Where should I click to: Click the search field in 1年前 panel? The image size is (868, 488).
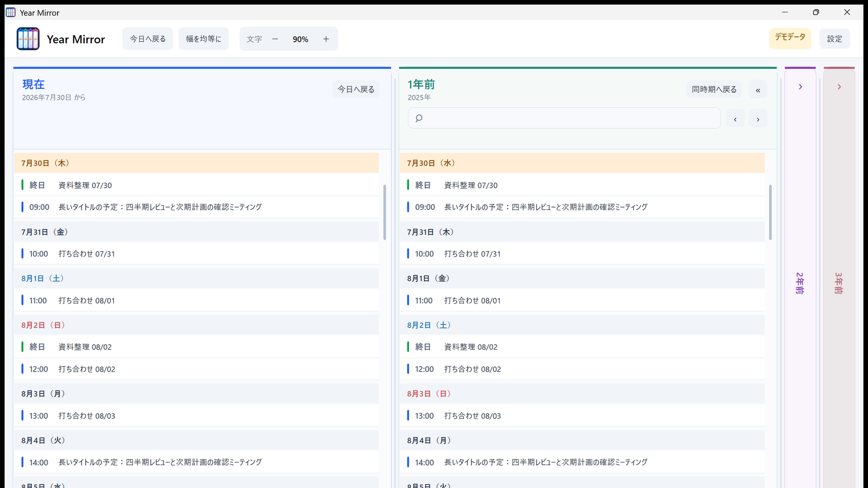click(564, 118)
